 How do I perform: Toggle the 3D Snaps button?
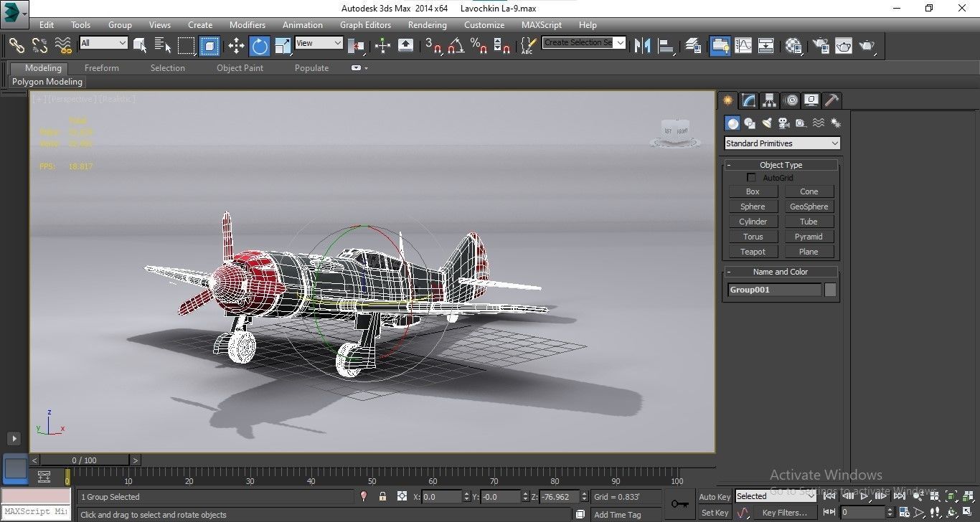coord(433,46)
